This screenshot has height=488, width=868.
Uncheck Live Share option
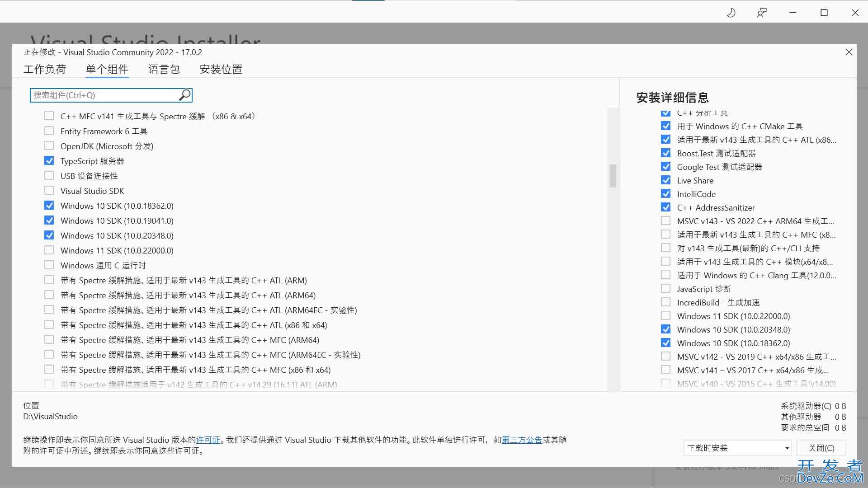click(x=665, y=180)
